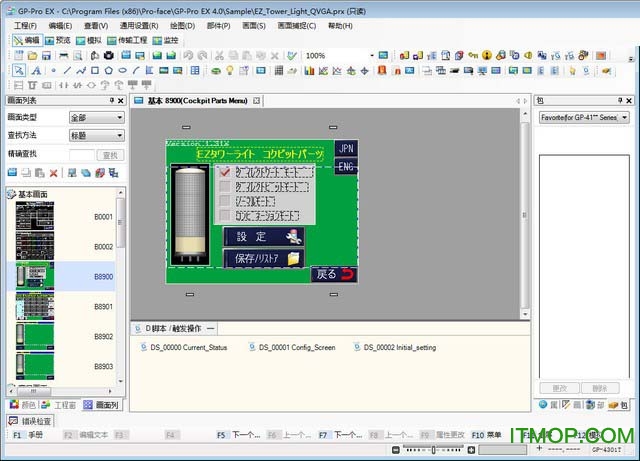This screenshot has width=640, height=461.
Task: Click the 查找 search button
Action: 110,155
